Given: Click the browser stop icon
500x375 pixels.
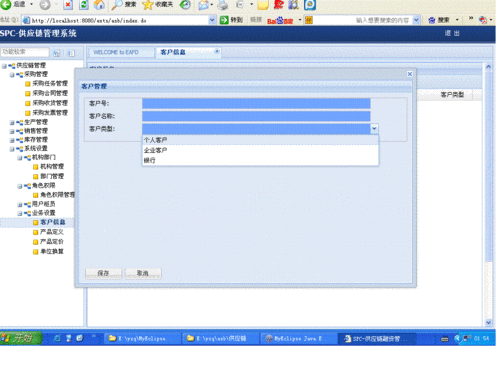Looking at the screenshot, I should 68,5.
